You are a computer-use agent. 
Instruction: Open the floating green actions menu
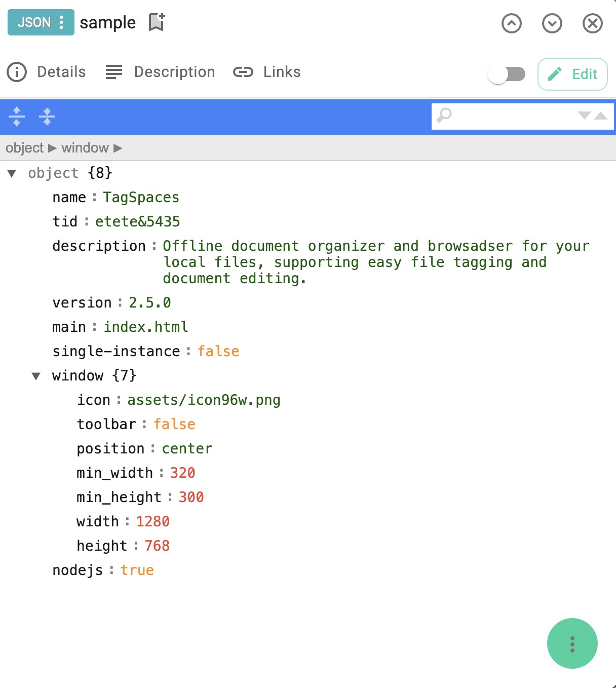572,644
